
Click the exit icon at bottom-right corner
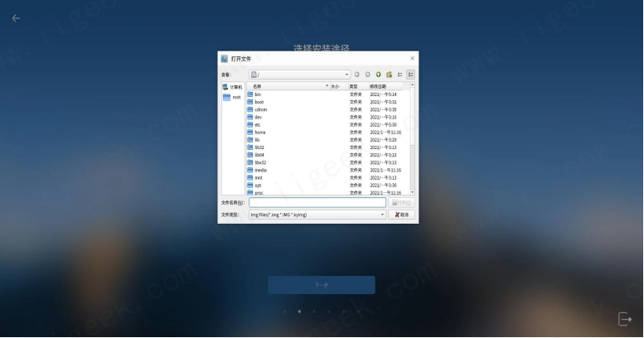coord(625,319)
